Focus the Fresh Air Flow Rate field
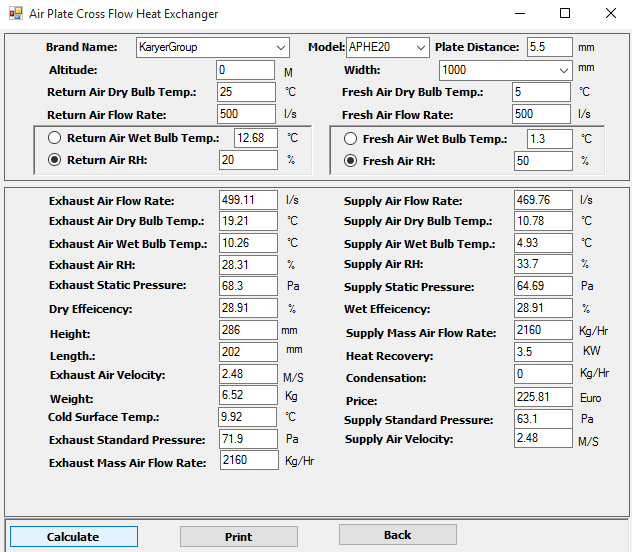Image resolution: width=632 pixels, height=552 pixels. 543,114
